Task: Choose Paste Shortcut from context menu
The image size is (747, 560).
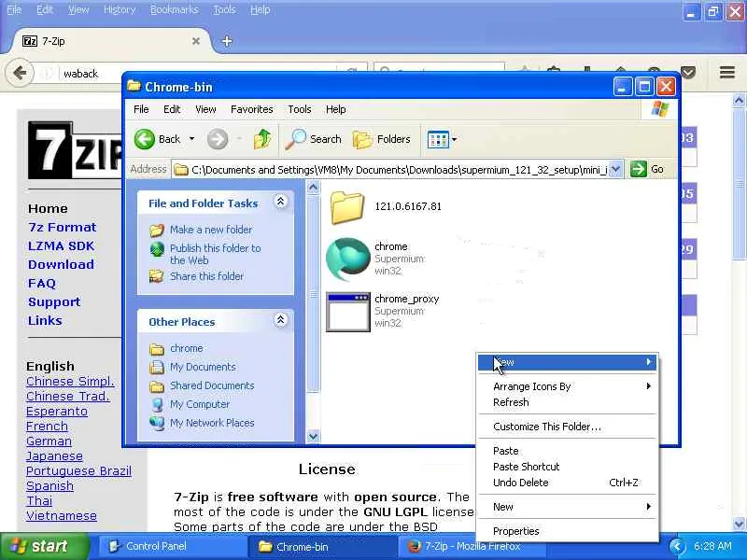Action: point(567,467)
